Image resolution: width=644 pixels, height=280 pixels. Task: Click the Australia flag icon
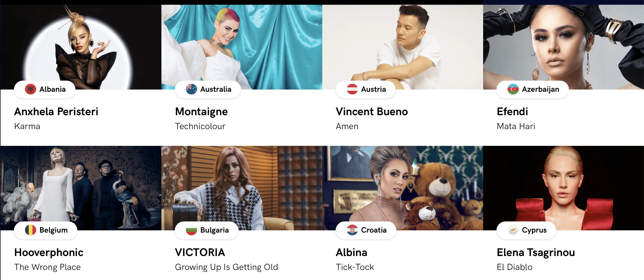point(191,89)
